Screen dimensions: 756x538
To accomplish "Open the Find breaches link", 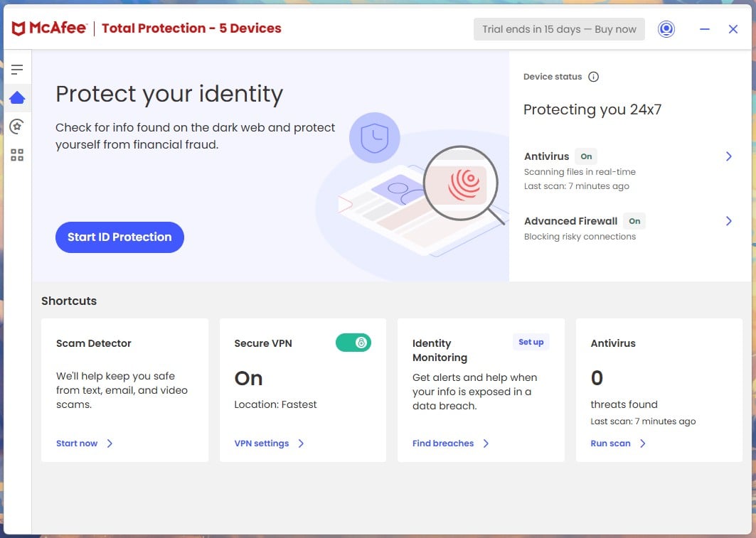I will [443, 443].
